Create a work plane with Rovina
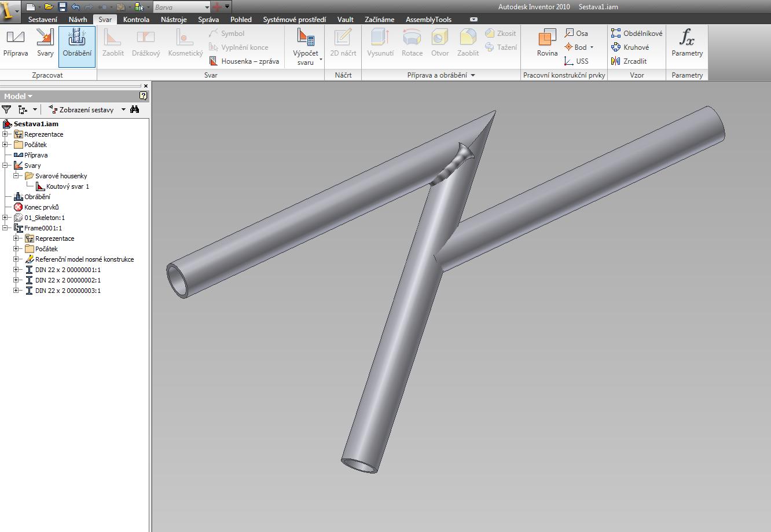The image size is (771, 532). (x=547, y=44)
